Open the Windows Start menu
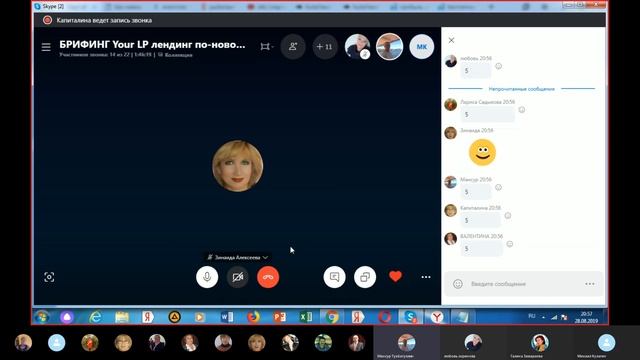The image size is (640, 360). click(42, 317)
